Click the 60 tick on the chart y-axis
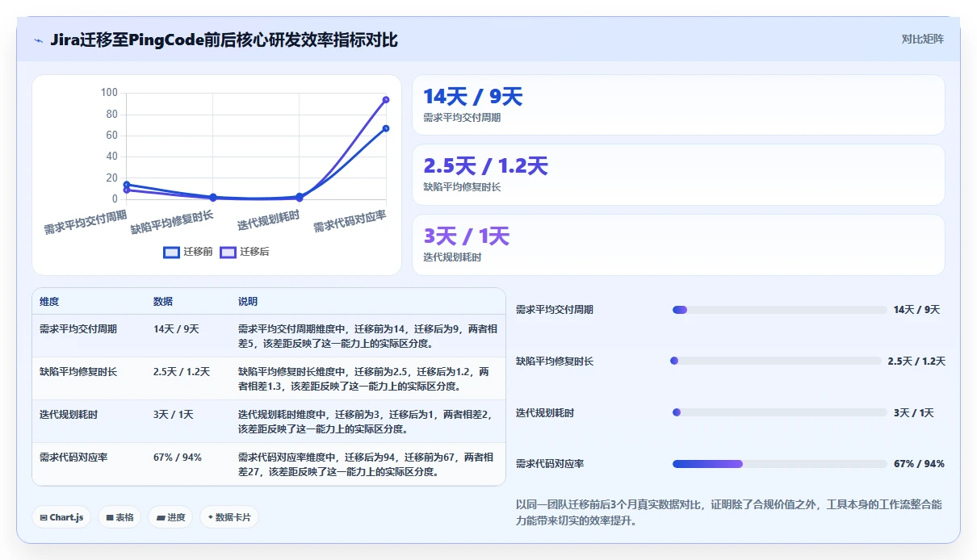977x560 pixels. 111,136
